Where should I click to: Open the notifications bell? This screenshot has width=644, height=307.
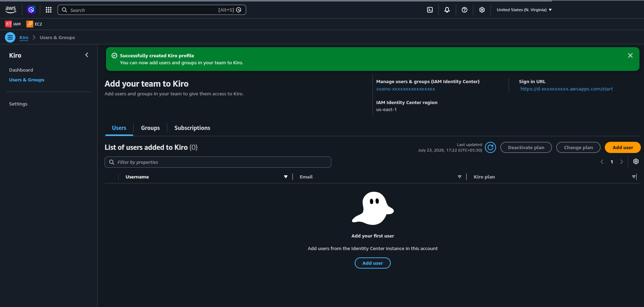(447, 10)
